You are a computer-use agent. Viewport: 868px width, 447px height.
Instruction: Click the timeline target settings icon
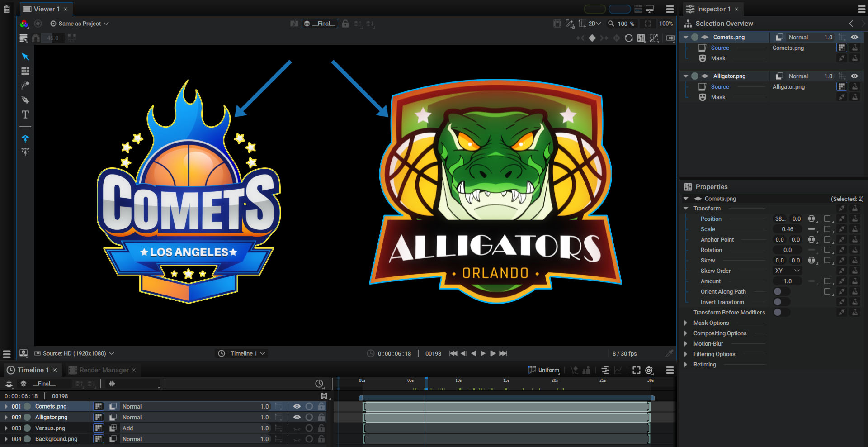649,370
